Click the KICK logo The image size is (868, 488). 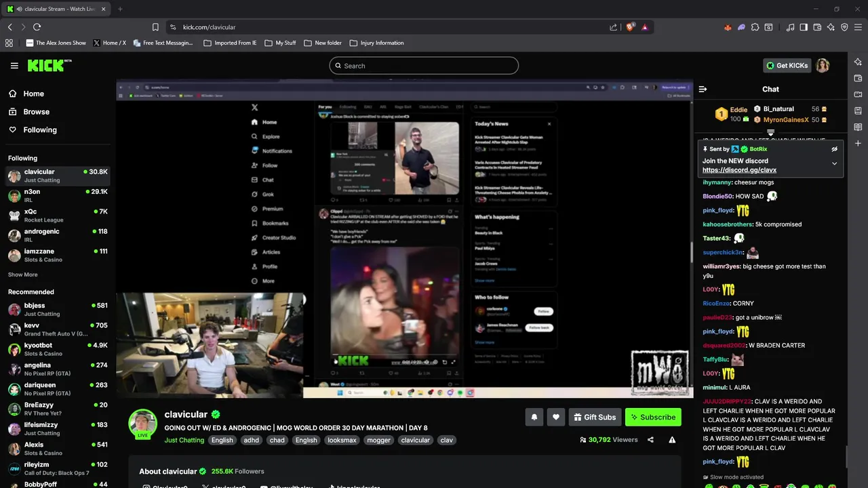(x=49, y=65)
